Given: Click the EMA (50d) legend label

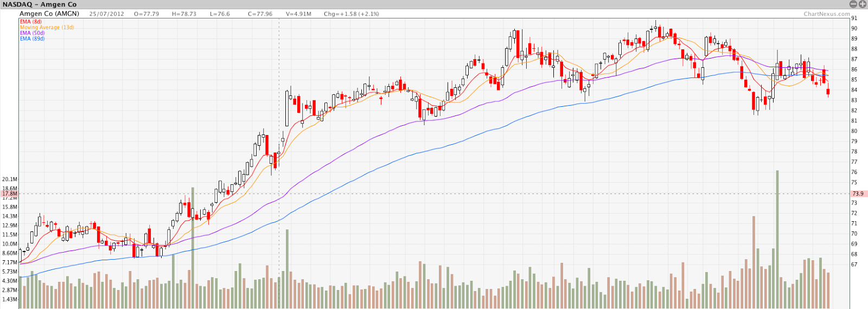Looking at the screenshot, I should click(x=32, y=33).
